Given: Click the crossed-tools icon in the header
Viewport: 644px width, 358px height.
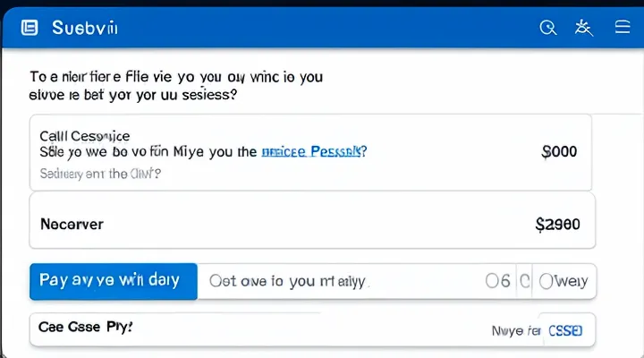Looking at the screenshot, I should click(584, 28).
